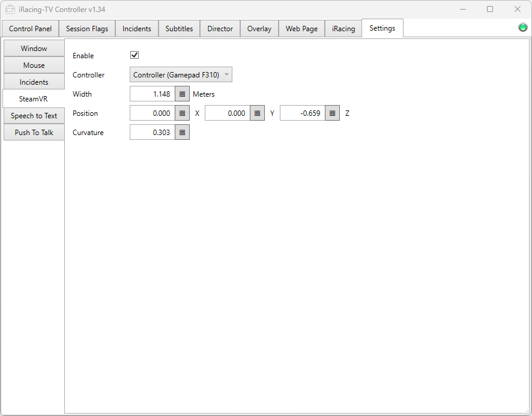Screen dimensions: 532x416
Task: Go to the top Incidents tab
Action: coord(137,28)
